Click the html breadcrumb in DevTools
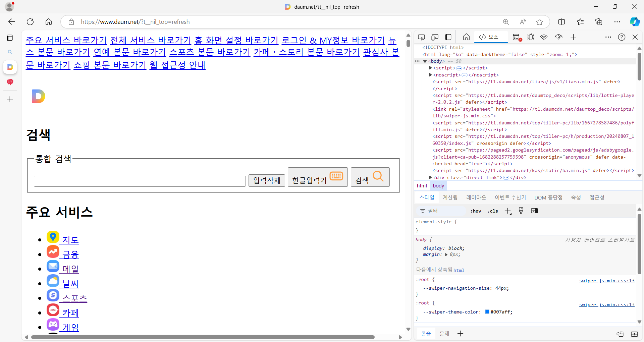 point(422,186)
